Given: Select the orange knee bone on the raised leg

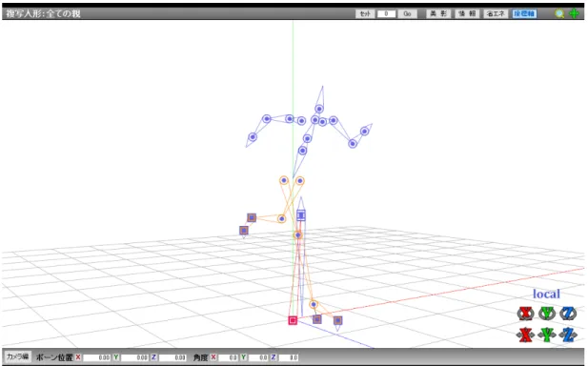Looking at the screenshot, I should (282, 218).
